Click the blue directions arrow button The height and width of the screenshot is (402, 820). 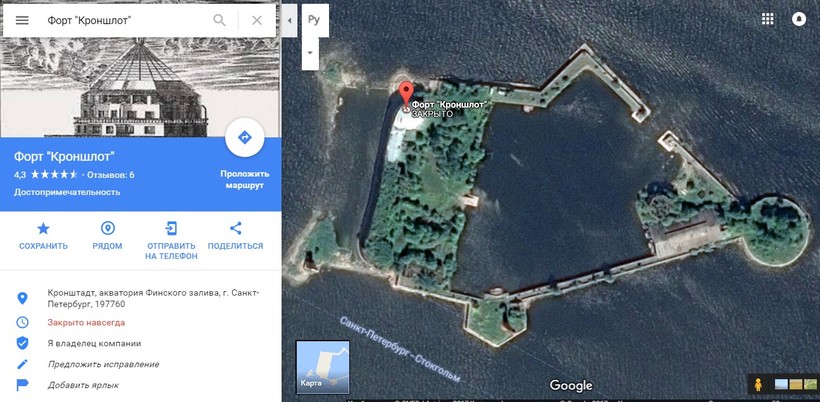click(x=244, y=137)
